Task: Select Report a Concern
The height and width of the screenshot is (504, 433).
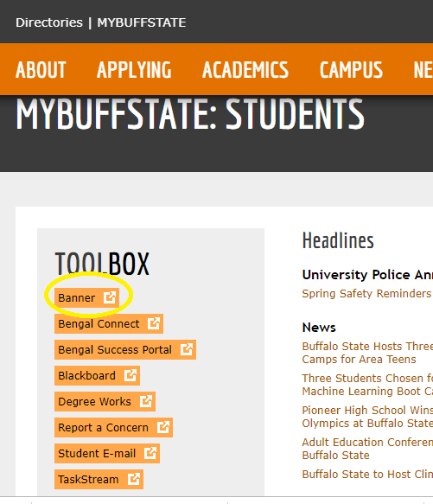Action: (x=114, y=428)
